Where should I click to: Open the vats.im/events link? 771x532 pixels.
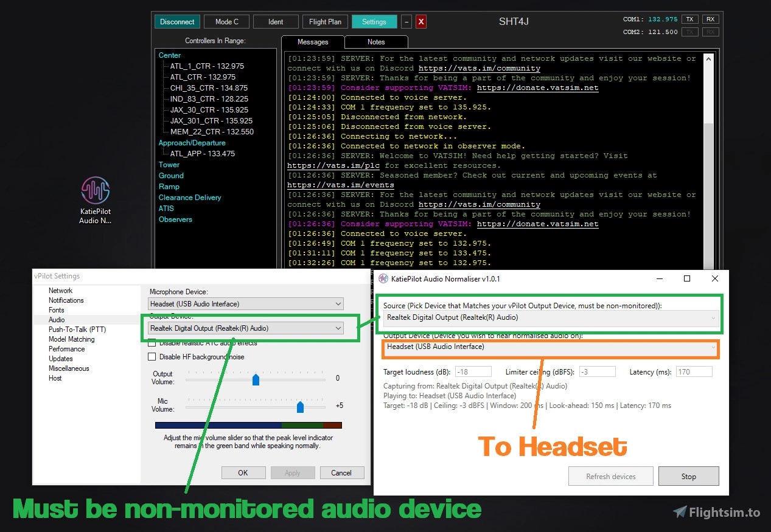[x=341, y=185]
